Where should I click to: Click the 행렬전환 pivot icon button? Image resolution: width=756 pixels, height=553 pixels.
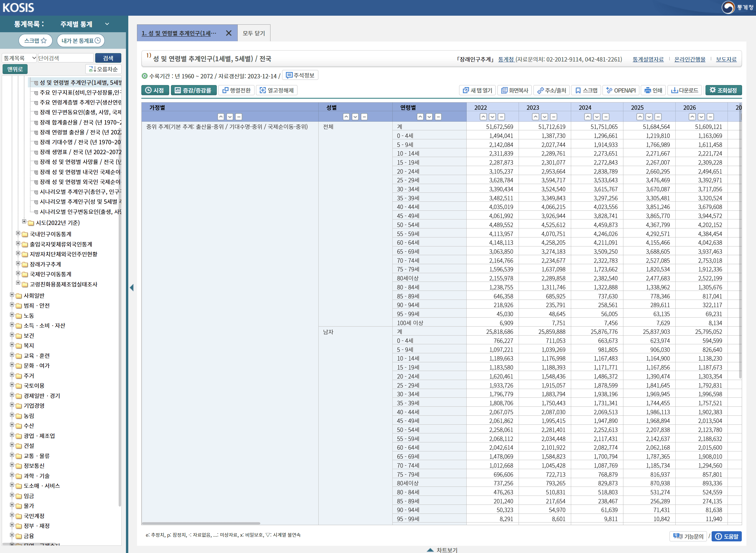(236, 90)
